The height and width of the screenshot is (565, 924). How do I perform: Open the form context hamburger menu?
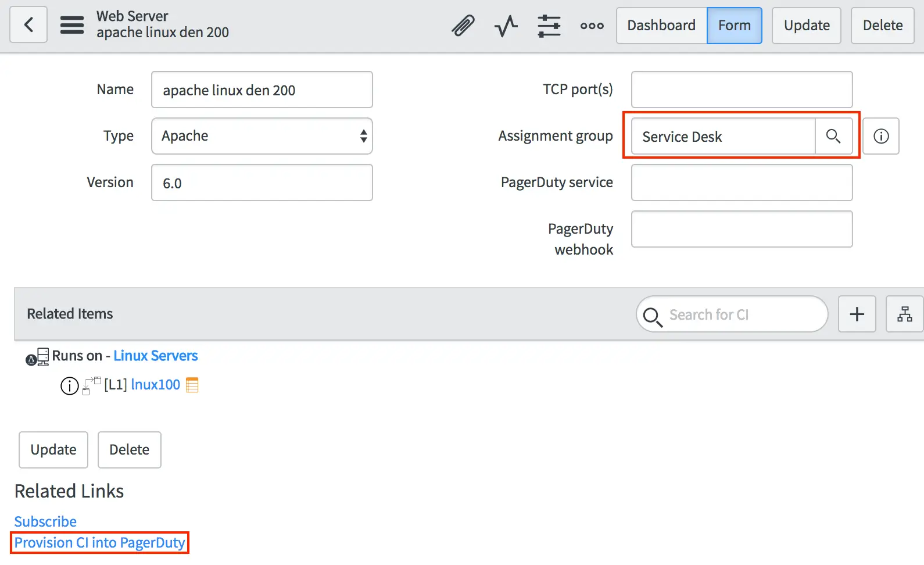coord(72,25)
